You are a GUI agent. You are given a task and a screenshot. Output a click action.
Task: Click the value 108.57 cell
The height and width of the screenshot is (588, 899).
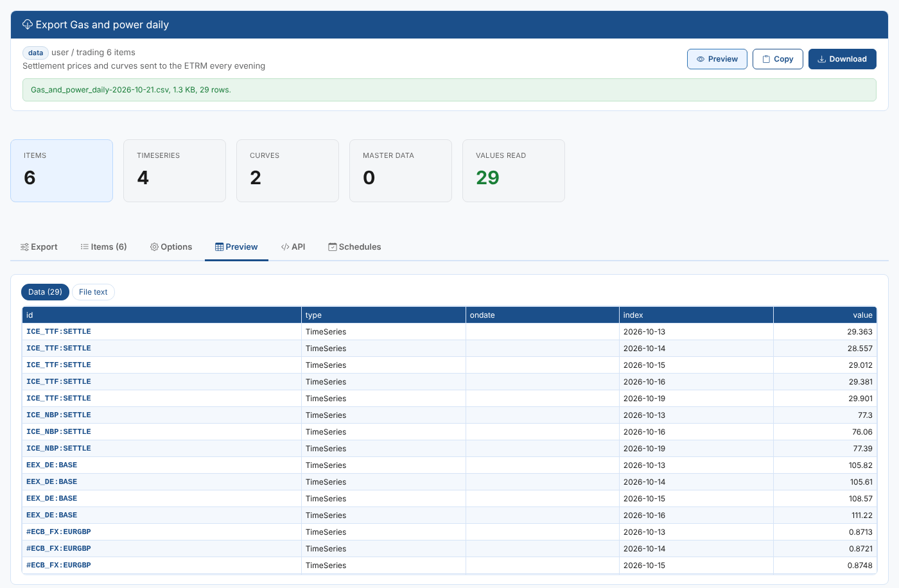coord(825,499)
